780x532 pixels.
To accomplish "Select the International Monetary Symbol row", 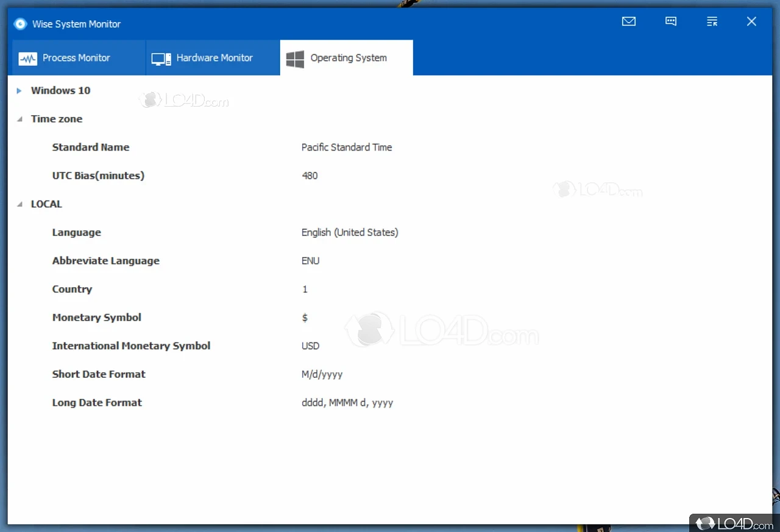I will pos(131,346).
